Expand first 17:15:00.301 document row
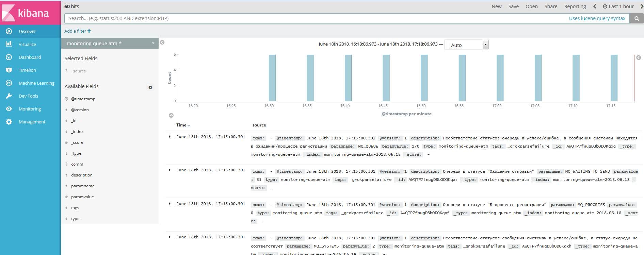This screenshot has height=255, width=644. click(170, 137)
